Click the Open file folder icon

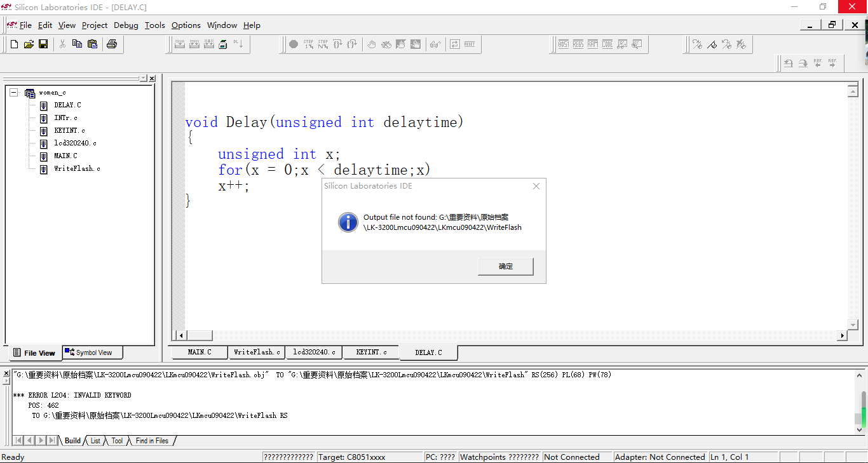pos(29,44)
